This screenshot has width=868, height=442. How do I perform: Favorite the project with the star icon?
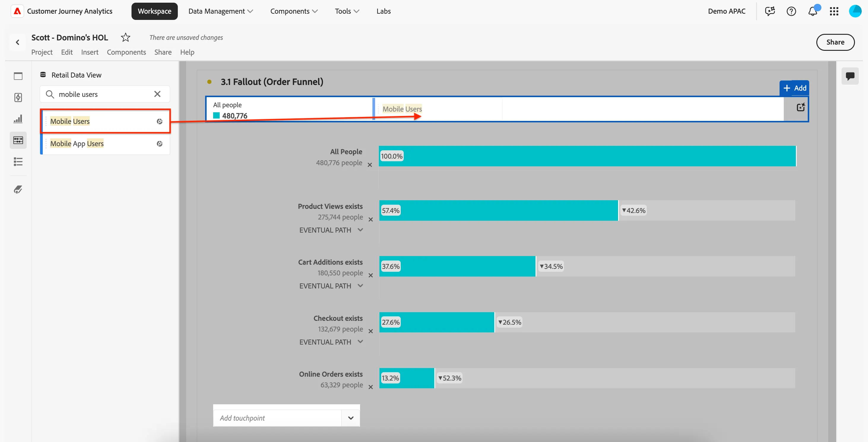pos(125,37)
